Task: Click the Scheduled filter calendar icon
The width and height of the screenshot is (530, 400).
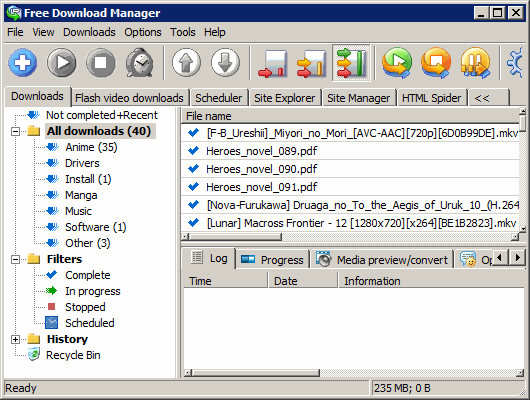Action: point(51,323)
